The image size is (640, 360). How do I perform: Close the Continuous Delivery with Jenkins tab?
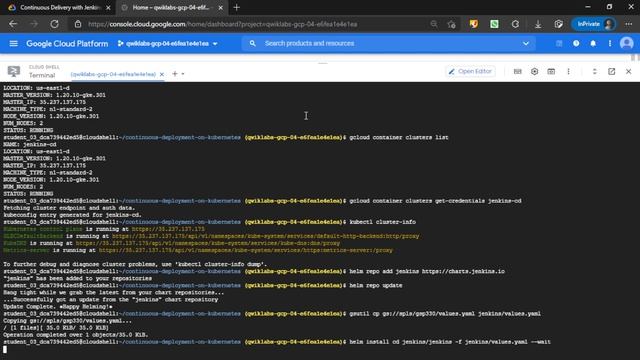[108, 7]
